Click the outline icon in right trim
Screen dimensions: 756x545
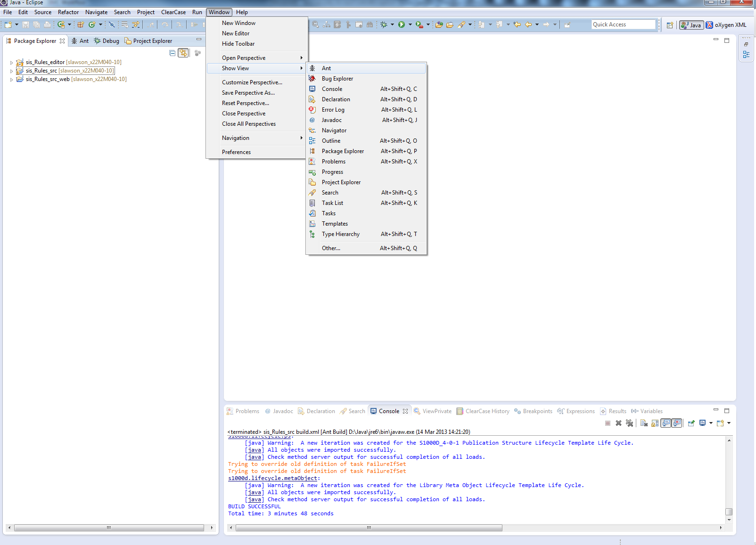[746, 55]
